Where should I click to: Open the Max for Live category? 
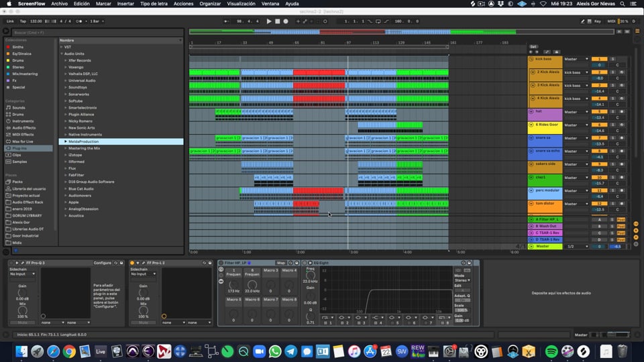pyautogui.click(x=23, y=141)
